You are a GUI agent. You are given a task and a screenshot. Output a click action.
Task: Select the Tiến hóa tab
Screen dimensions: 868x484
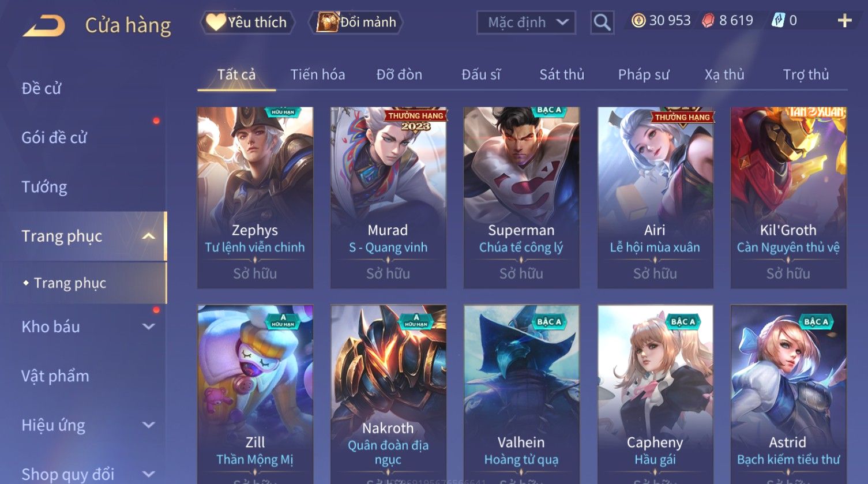[318, 74]
